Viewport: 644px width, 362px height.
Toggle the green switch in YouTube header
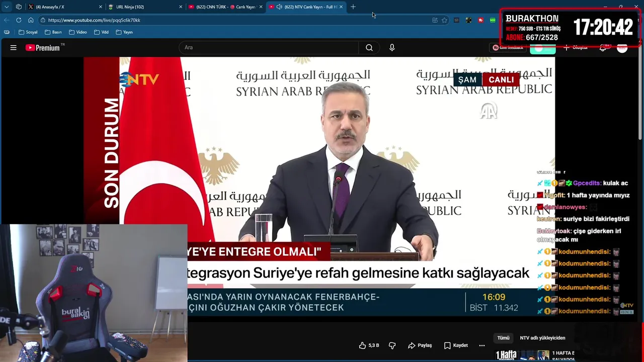[543, 48]
